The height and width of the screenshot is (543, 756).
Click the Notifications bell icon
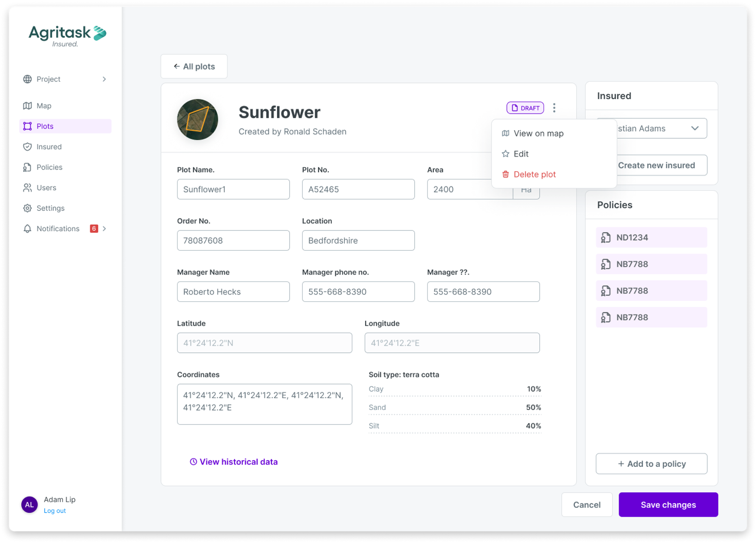tap(27, 229)
